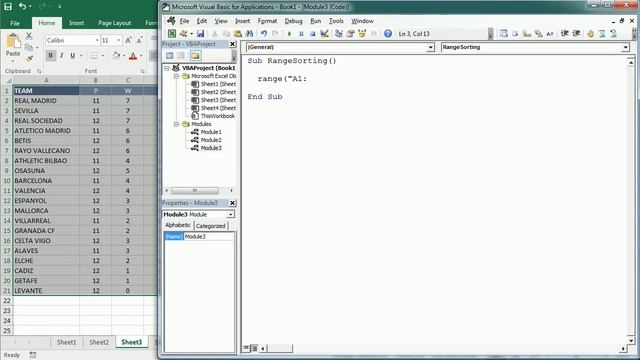640x360 pixels.
Task: Click View Object icon in Project panel
Action: tap(181, 56)
